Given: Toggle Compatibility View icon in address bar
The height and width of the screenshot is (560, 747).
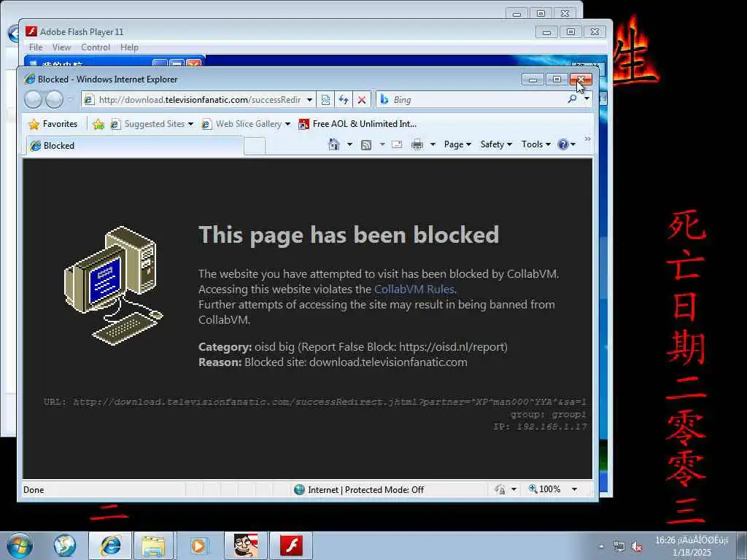Looking at the screenshot, I should click(x=325, y=99).
